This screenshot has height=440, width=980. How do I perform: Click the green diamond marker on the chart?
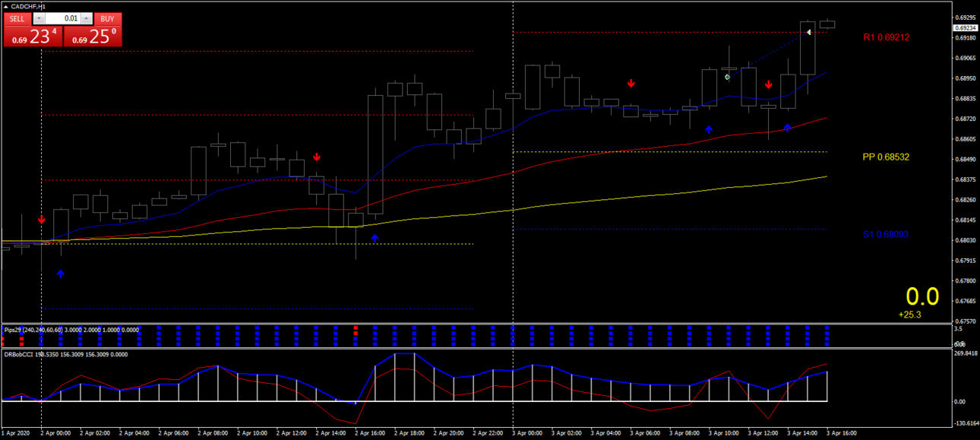click(727, 77)
